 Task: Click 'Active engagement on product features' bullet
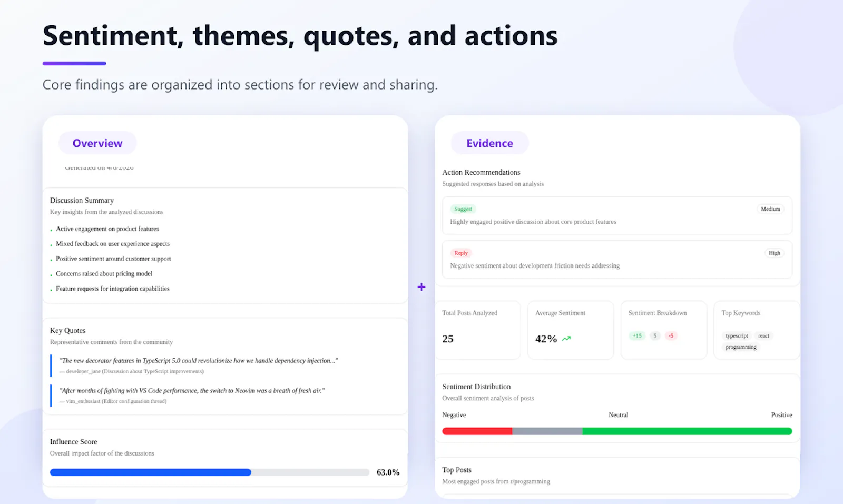tap(107, 229)
